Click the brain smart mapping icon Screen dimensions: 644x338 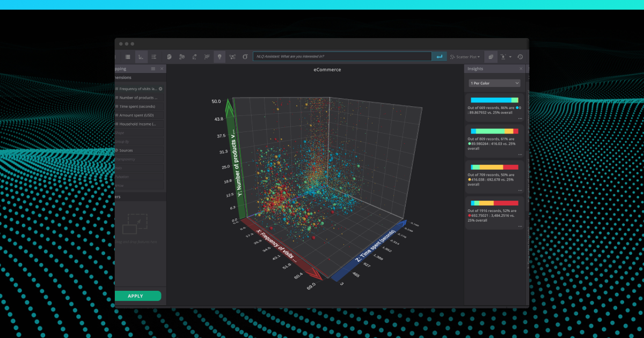pyautogui.click(x=169, y=56)
